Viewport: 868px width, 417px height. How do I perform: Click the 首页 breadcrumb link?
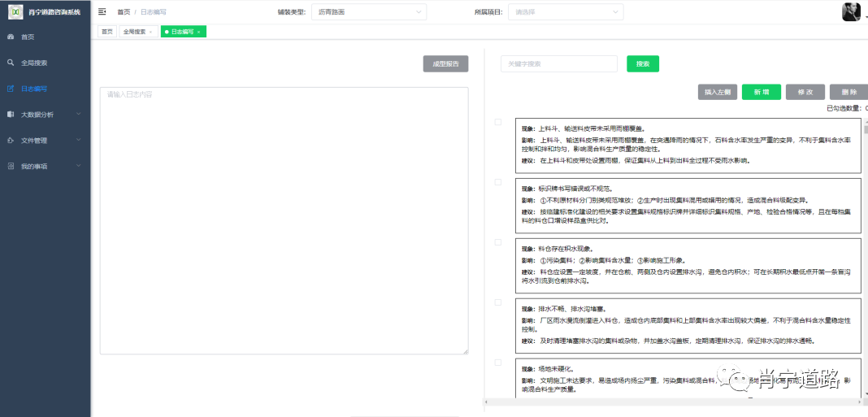tap(124, 11)
